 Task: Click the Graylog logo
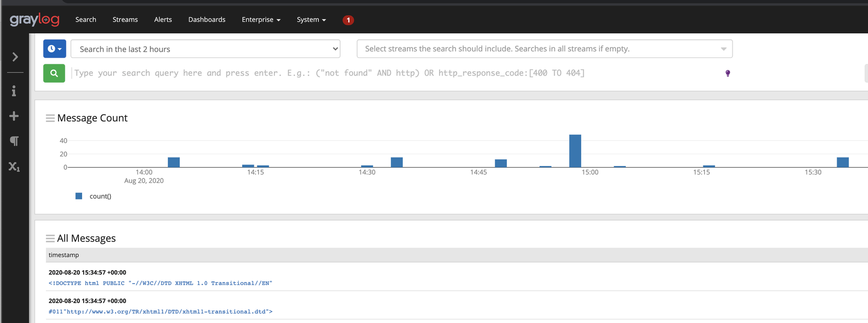pyautogui.click(x=34, y=19)
